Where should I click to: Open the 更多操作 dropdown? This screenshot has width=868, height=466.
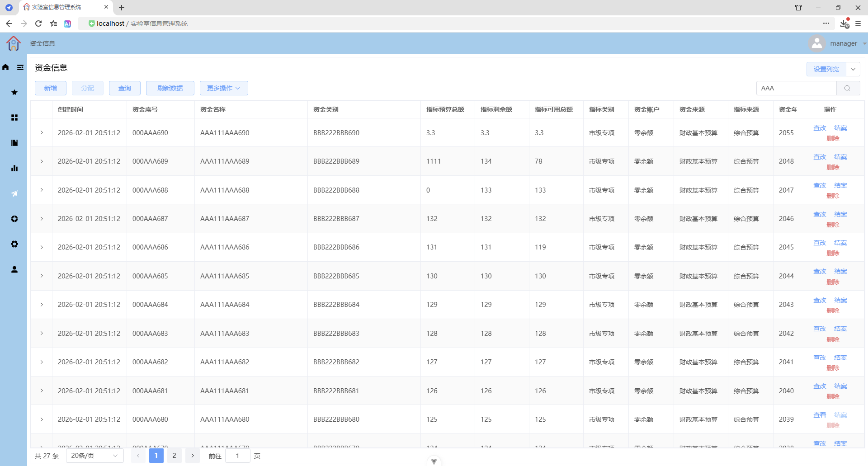224,88
